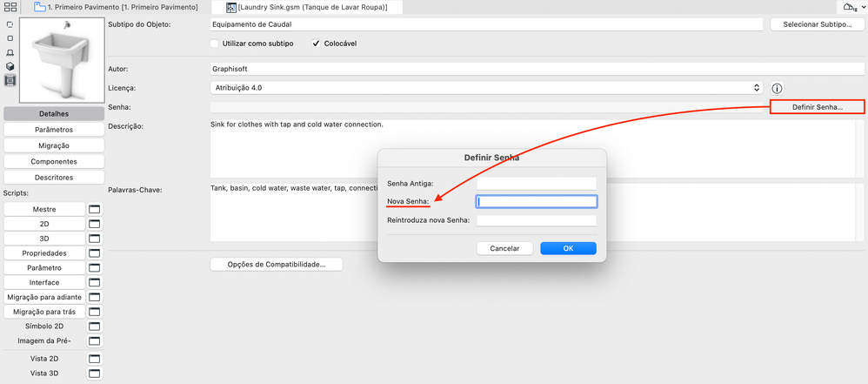Click the square 2D view icon

pyautogui.click(x=10, y=39)
